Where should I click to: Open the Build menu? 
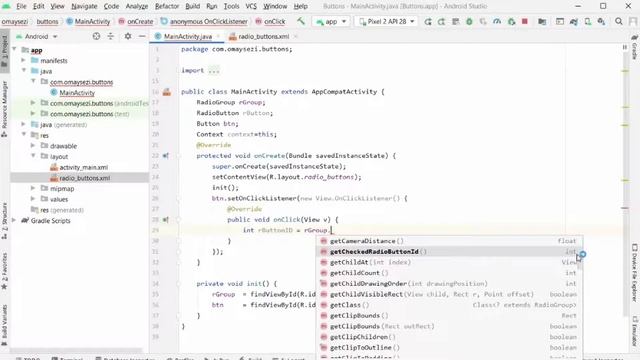pyautogui.click(x=192, y=6)
